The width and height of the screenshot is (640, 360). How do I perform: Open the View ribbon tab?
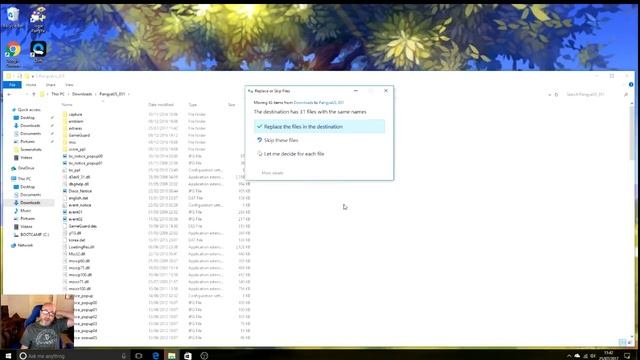point(69,84)
